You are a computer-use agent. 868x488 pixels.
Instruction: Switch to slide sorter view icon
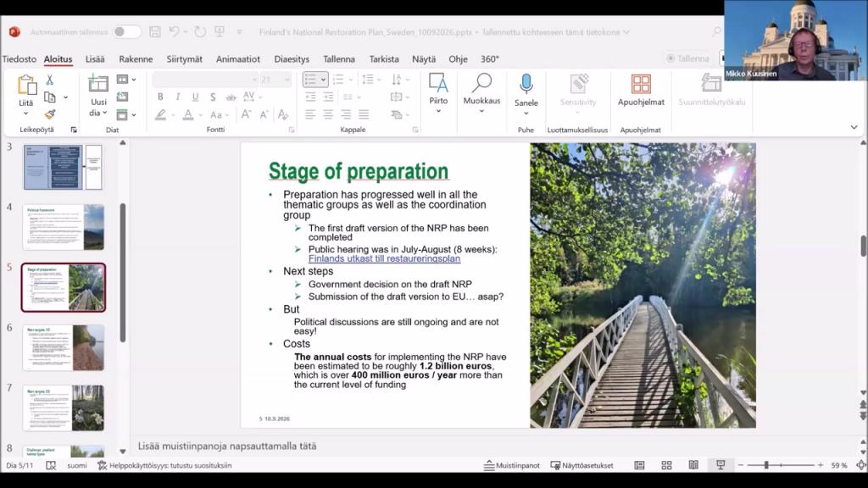coord(666,465)
